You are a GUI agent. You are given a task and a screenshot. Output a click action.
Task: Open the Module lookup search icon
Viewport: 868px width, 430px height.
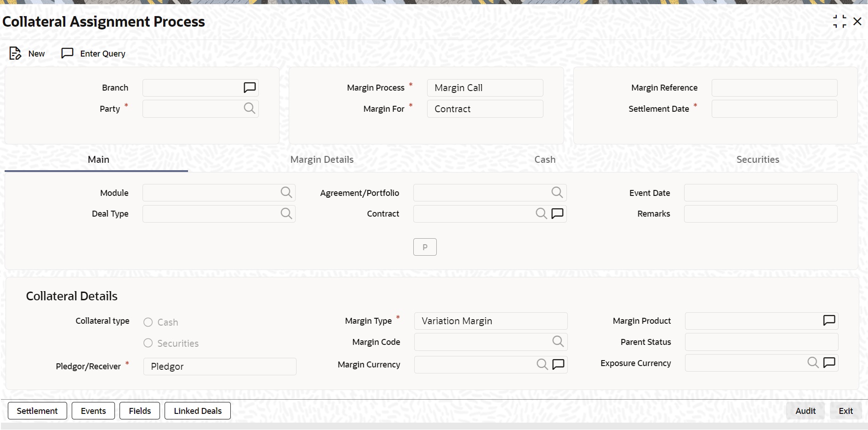(286, 193)
